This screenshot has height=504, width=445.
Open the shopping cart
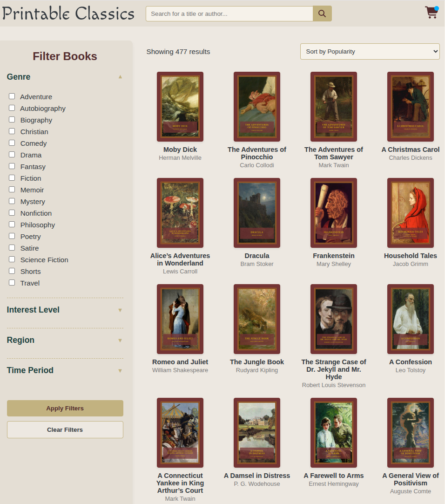coord(431,13)
